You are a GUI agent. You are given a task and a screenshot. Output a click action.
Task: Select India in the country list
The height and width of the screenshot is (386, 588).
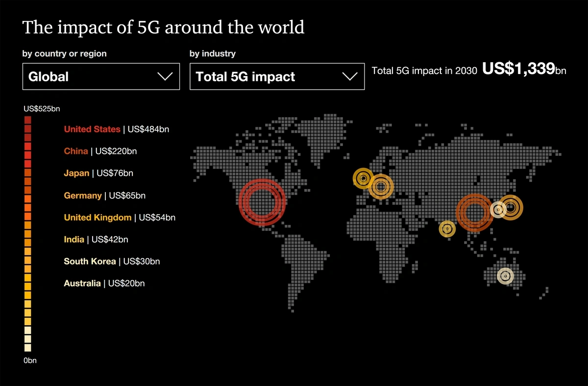74,240
